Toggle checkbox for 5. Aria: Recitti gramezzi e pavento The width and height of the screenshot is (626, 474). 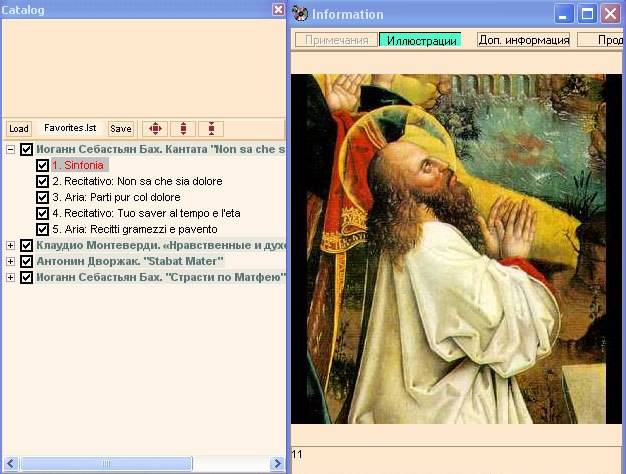pos(42,229)
